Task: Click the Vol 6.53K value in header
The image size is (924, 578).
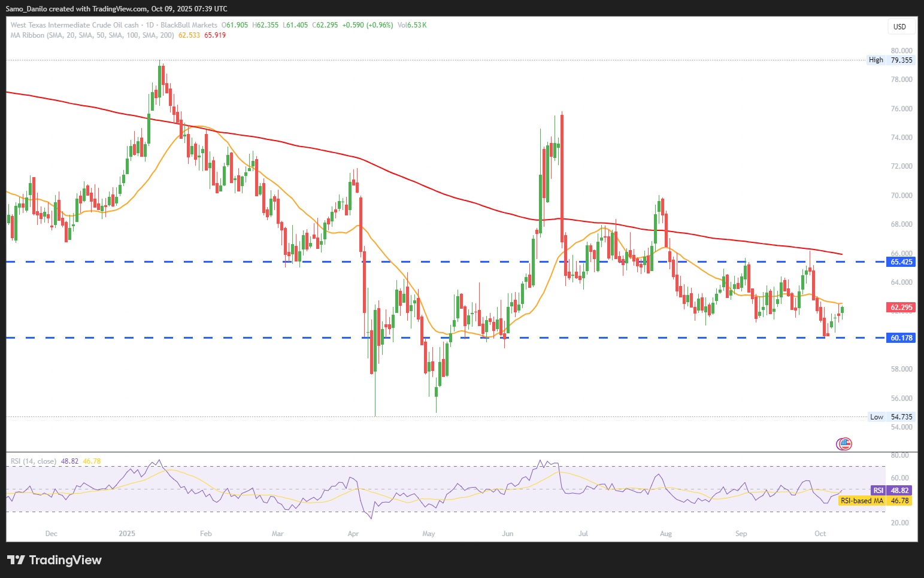Action: tap(412, 25)
